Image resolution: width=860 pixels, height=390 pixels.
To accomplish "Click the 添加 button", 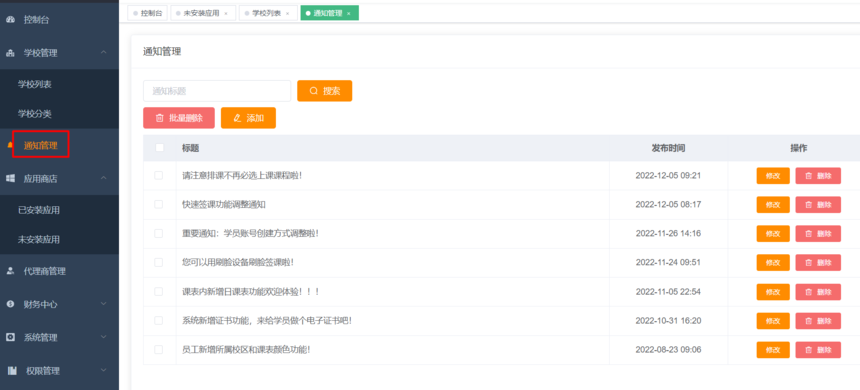I will tap(248, 118).
